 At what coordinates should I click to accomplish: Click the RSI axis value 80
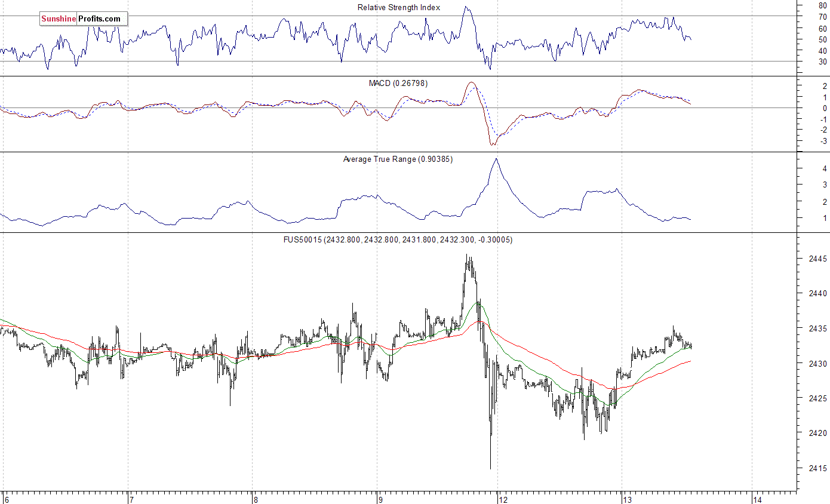tap(823, 5)
